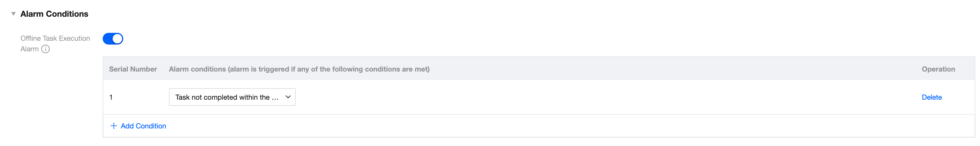Open the alarm condition type dropdown

pyautogui.click(x=232, y=97)
